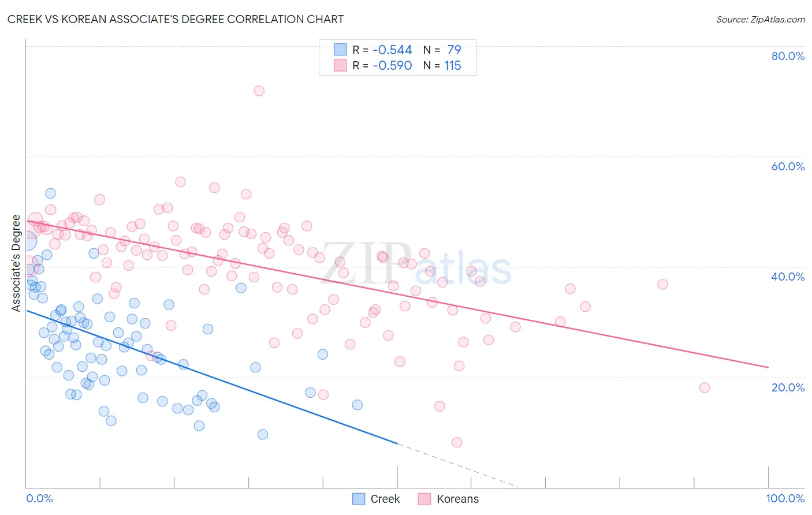Select the 40.0% y-axis tick label
The image size is (812, 515).
pyautogui.click(x=788, y=277)
